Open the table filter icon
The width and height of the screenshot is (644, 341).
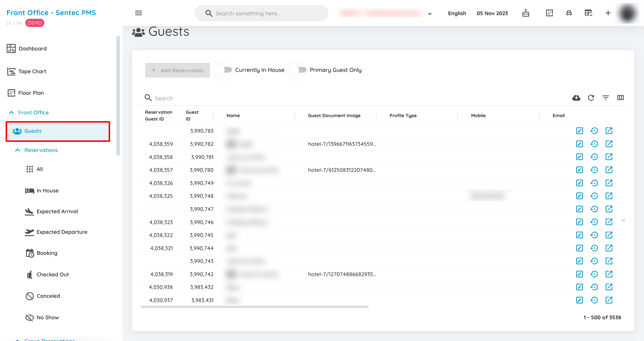coord(606,98)
